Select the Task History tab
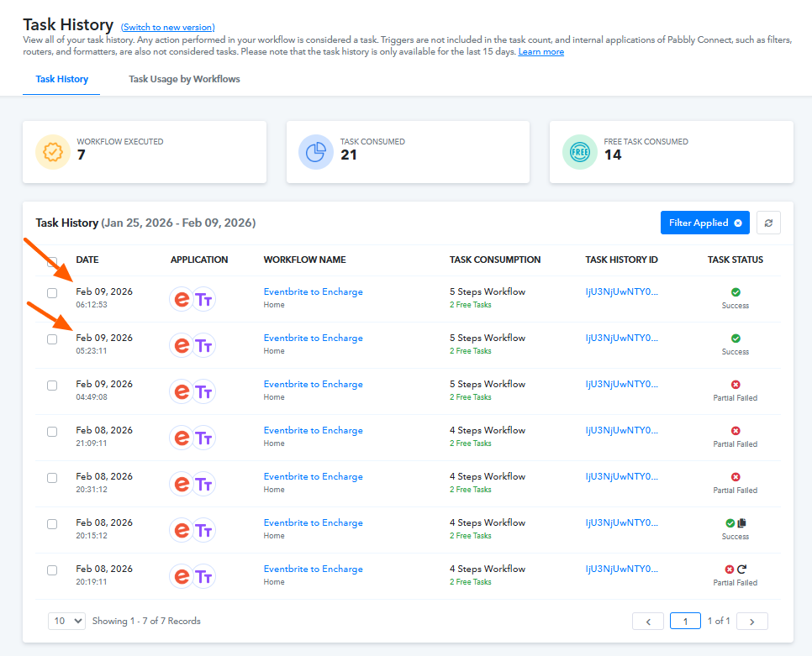 click(x=61, y=79)
